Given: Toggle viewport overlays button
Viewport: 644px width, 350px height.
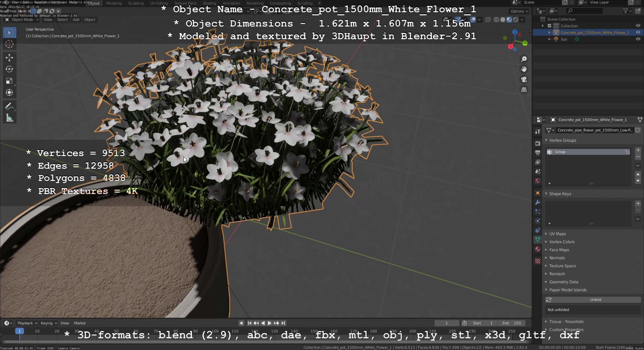Looking at the screenshot, I should click(x=473, y=19).
